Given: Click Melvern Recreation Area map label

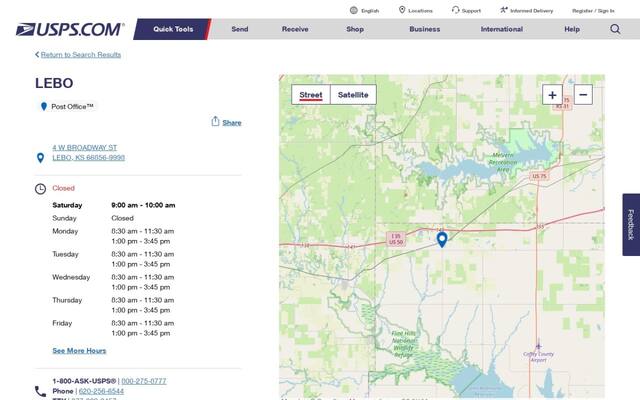Looking at the screenshot, I should tap(503, 162).
